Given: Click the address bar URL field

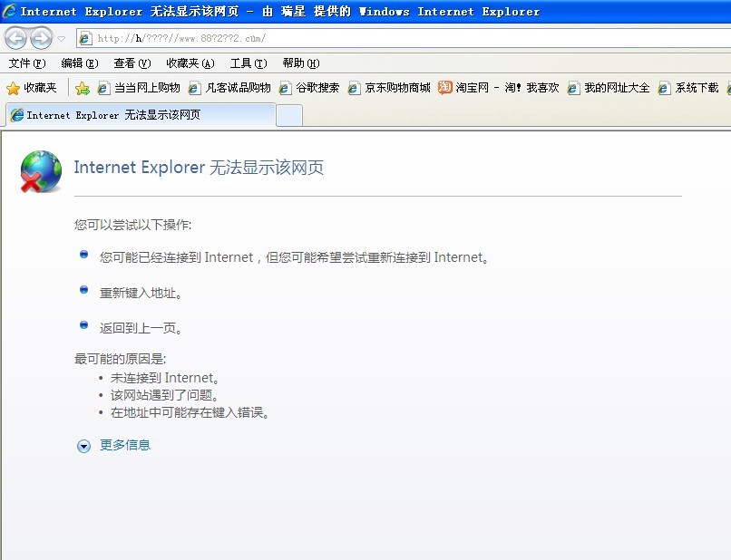Looking at the screenshot, I should (x=404, y=38).
